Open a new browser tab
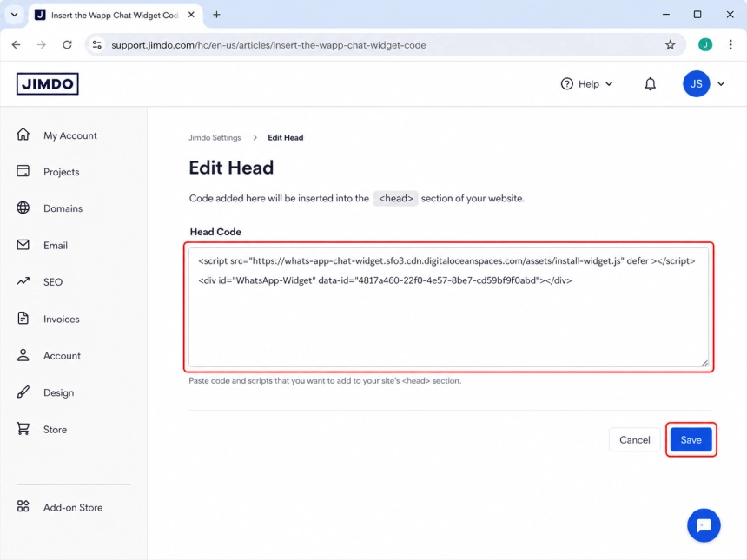Viewport: 747px width, 560px height. 216,15
